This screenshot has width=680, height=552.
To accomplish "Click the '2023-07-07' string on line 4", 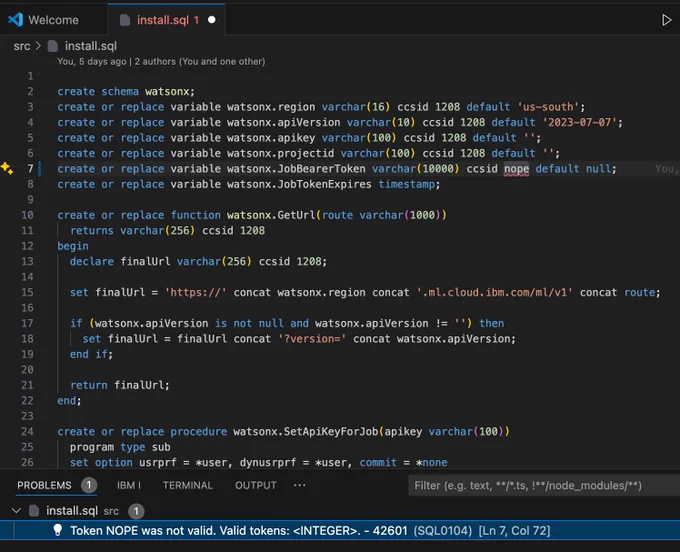I will click(x=579, y=122).
